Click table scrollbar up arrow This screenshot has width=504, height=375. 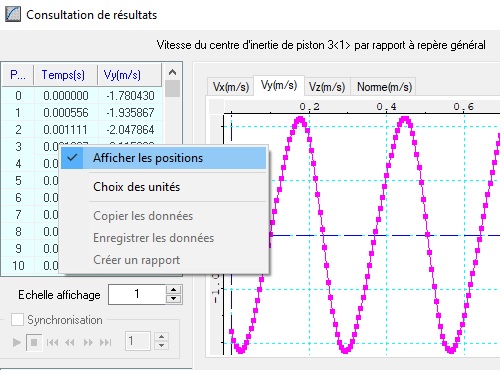[x=172, y=72]
